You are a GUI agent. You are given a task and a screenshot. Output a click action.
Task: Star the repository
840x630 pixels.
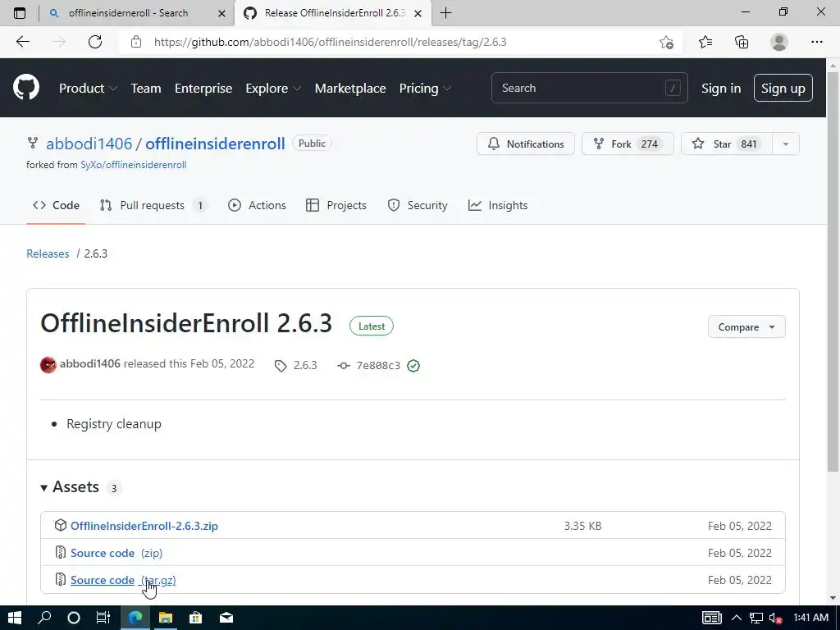[x=727, y=144]
